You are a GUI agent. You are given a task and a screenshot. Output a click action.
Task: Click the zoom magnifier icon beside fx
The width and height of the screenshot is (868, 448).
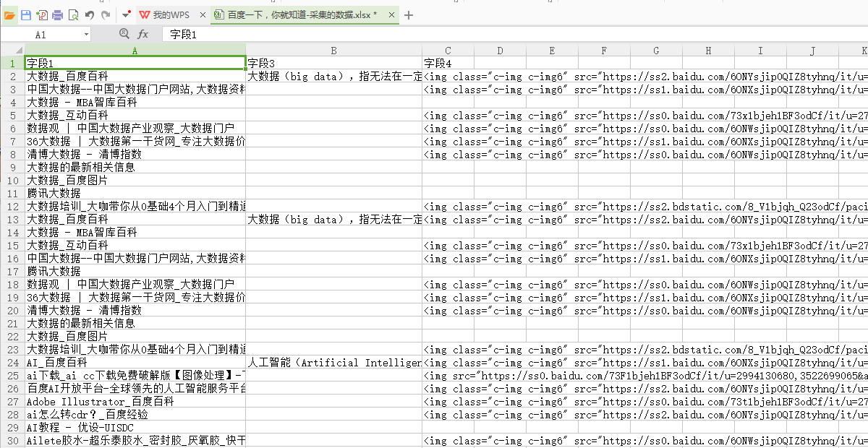pos(124,34)
